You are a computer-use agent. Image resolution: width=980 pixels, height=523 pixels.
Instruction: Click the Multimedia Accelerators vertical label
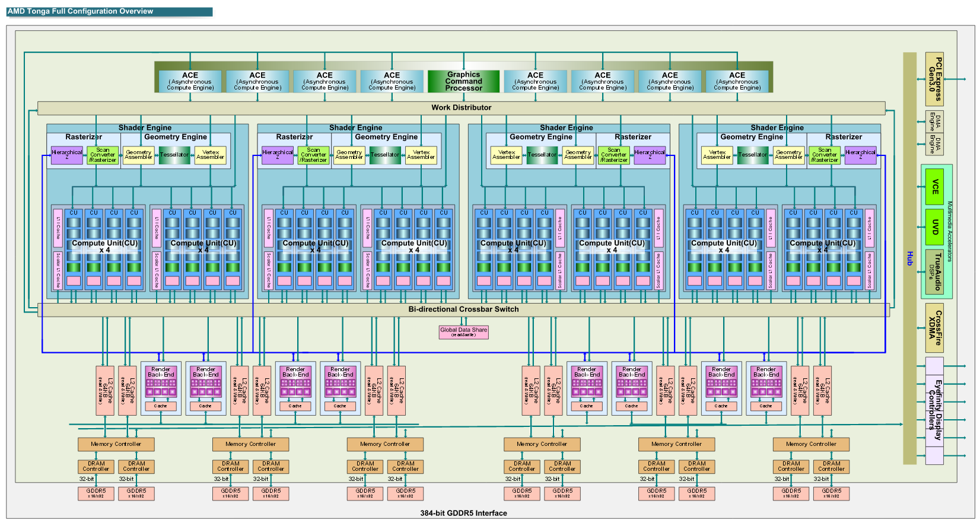tap(949, 231)
